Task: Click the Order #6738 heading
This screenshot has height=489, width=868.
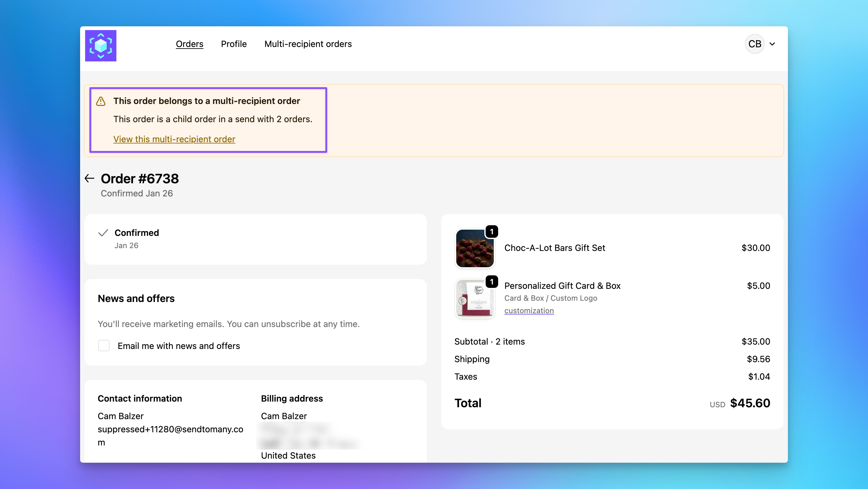Action: (x=140, y=178)
